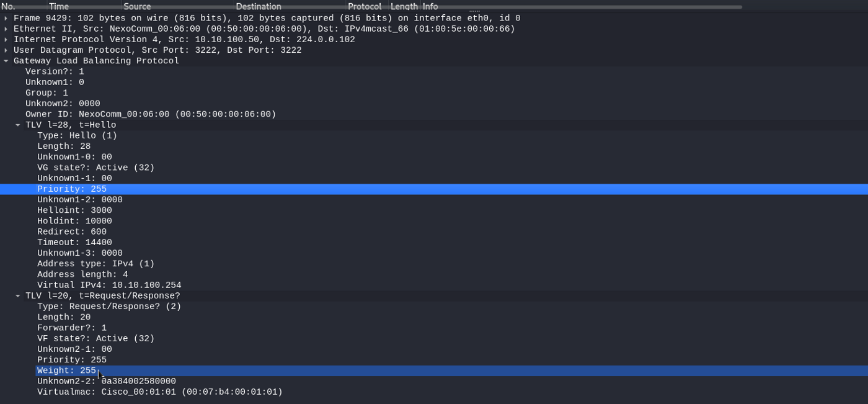This screenshot has width=868, height=404.
Task: Expand the Frame 9429 details row
Action: (x=6, y=19)
